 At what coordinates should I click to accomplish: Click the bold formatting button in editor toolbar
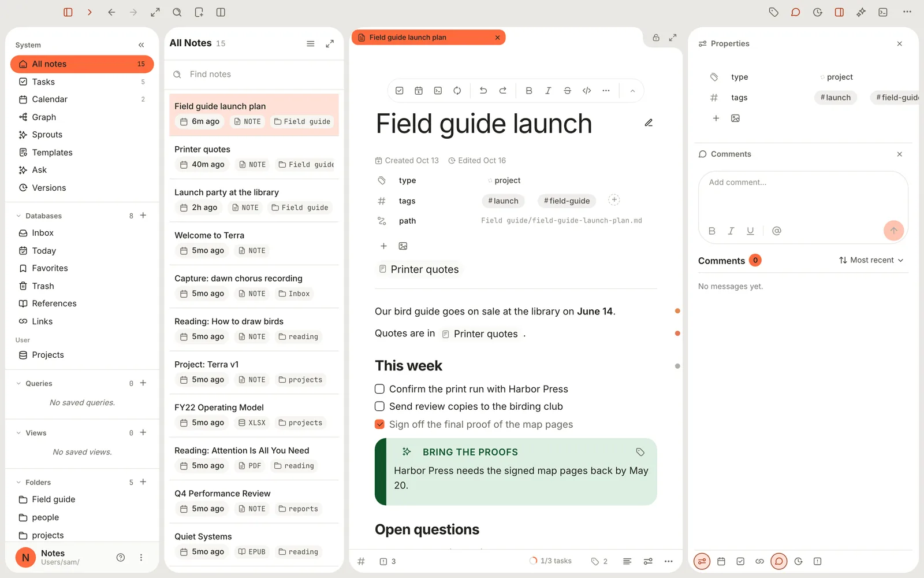529,91
